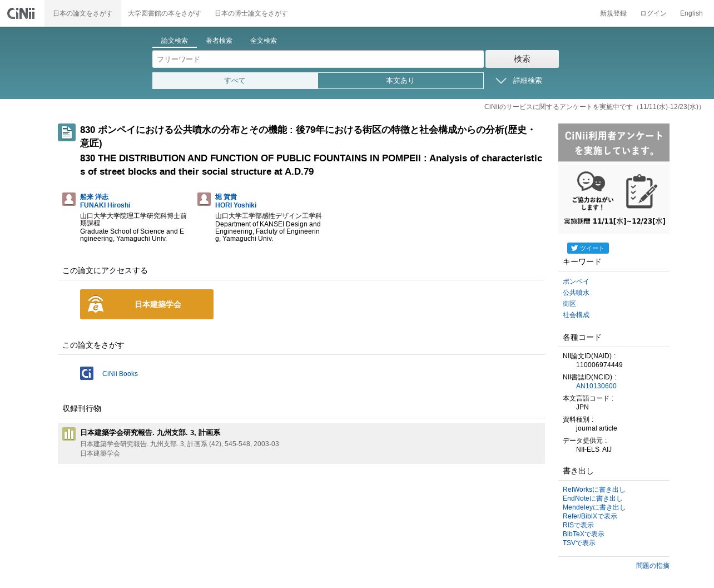714x588 pixels.
Task: Switch to the 論文検索 tab
Action: click(175, 41)
